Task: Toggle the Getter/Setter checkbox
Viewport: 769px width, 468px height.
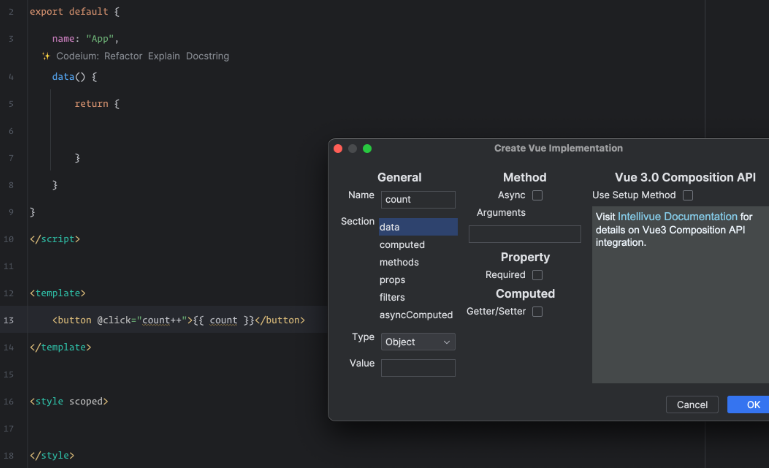Action: (538, 312)
